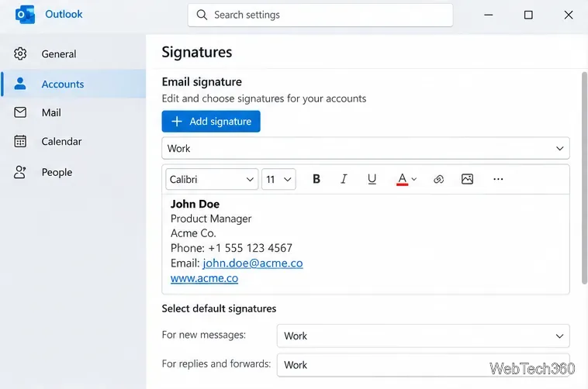Viewport: 588px width, 389px height.
Task: Click the Acme Co. line in signature
Action: point(193,233)
